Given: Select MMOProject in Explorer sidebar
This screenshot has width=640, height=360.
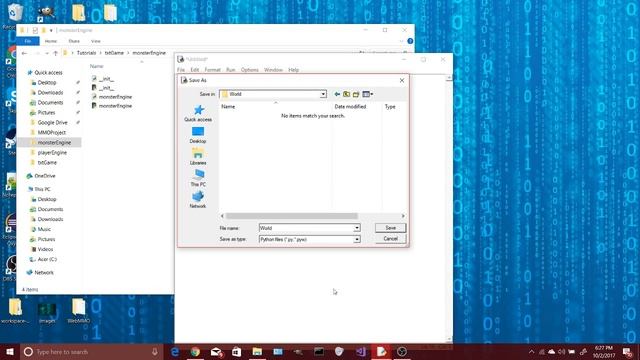Looking at the screenshot, I should pyautogui.click(x=51, y=133).
